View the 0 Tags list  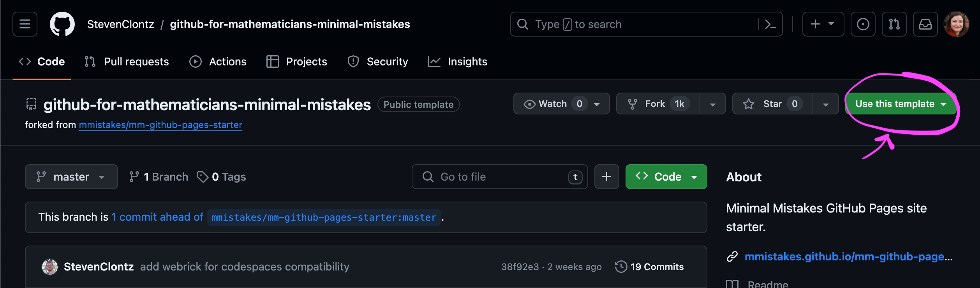click(222, 177)
